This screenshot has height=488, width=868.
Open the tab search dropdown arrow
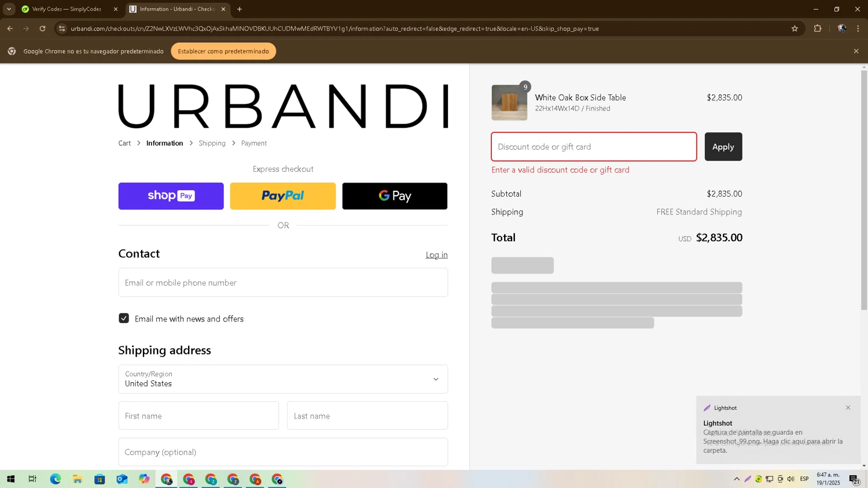(9, 9)
